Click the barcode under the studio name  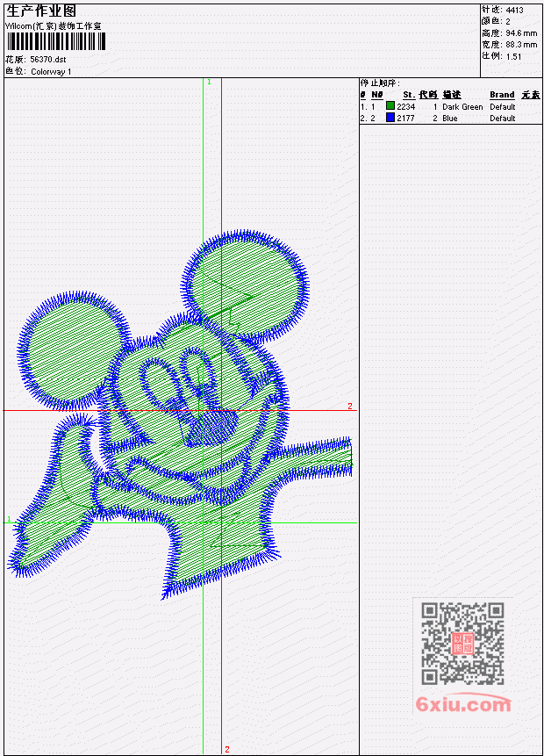(56, 41)
